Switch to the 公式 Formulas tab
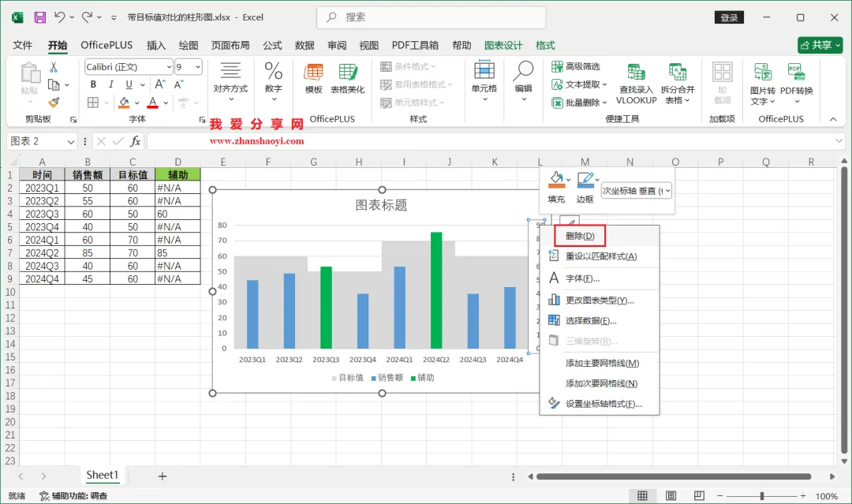Image resolution: width=852 pixels, height=504 pixels. point(272,45)
